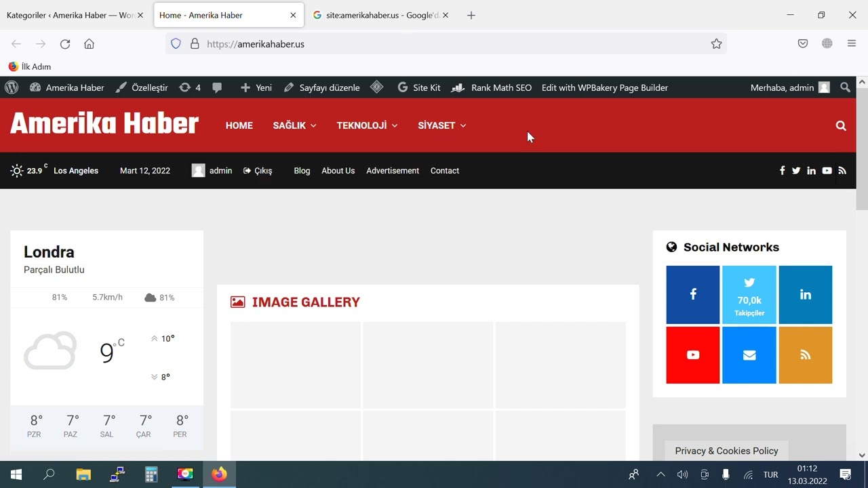
Task: Click the shield tracking protection icon
Action: click(176, 43)
